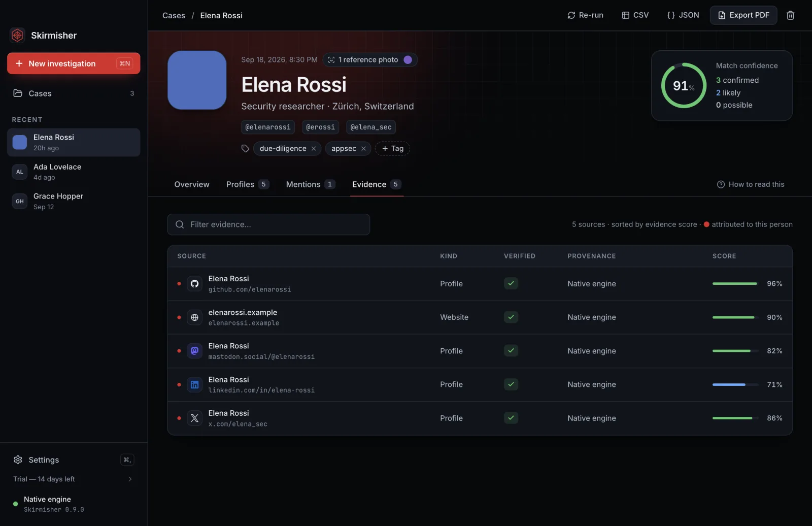Expand the Trial 14 days left chevron
812x526 pixels.
[x=130, y=479]
